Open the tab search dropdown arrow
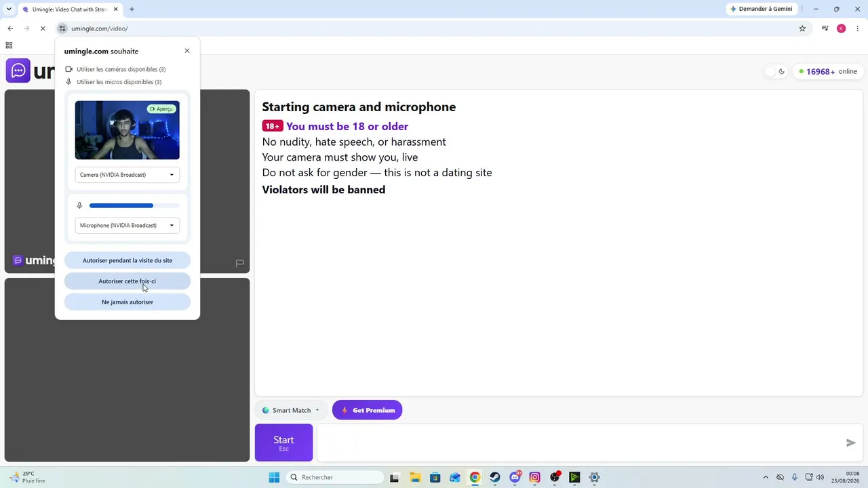 9,9
